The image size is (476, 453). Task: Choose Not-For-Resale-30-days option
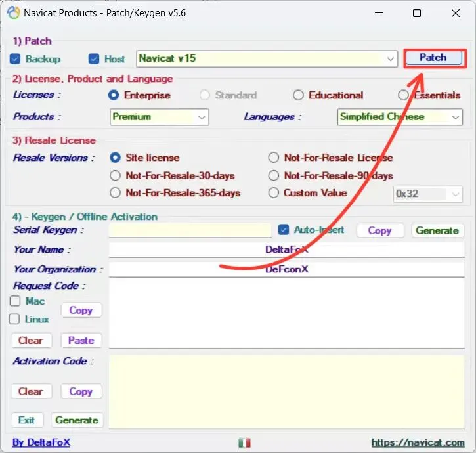[115, 175]
